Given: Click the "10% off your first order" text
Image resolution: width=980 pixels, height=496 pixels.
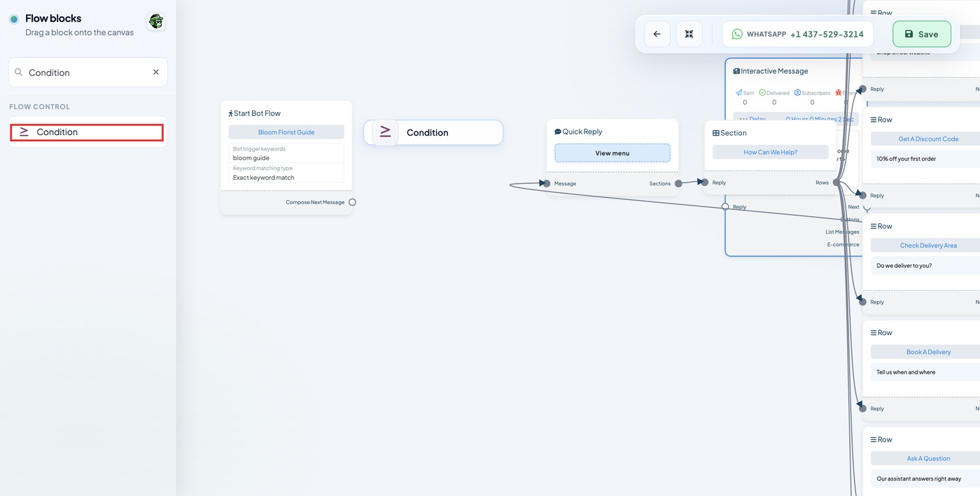Looking at the screenshot, I should tap(906, 159).
